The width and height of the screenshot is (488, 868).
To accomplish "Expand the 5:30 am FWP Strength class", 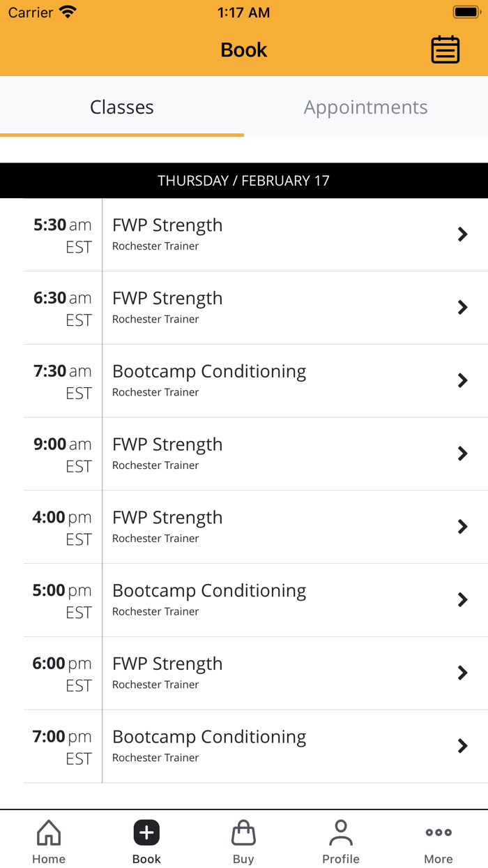I will [x=244, y=234].
